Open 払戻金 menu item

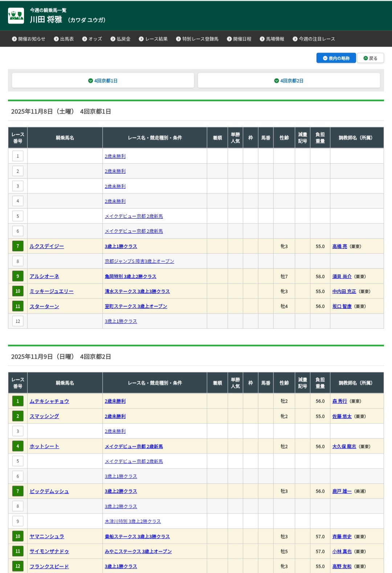[x=121, y=39]
